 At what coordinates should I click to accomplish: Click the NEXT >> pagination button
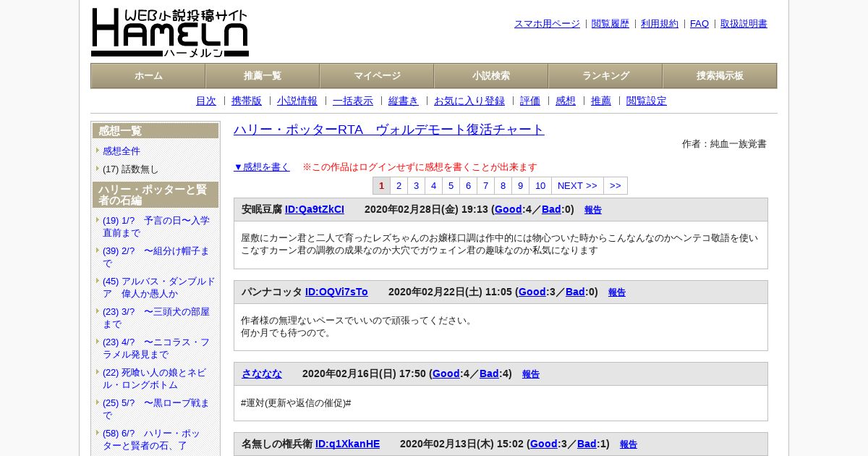click(x=577, y=186)
